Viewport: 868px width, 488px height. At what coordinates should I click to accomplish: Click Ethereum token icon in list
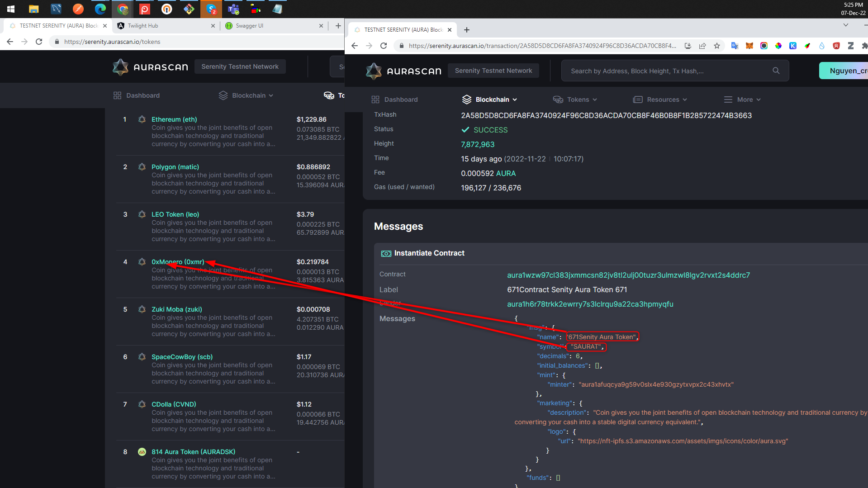142,119
